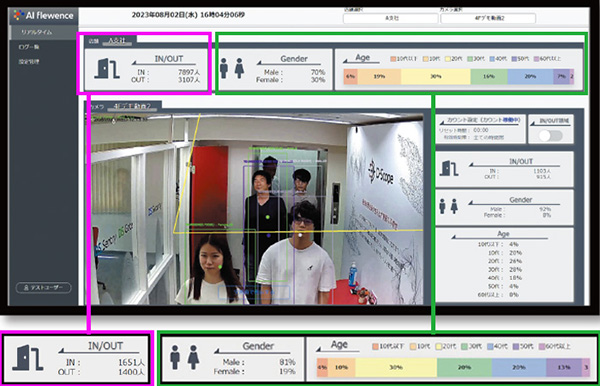Select リアルタイム in the sidebar
600x386 pixels.
[x=37, y=32]
